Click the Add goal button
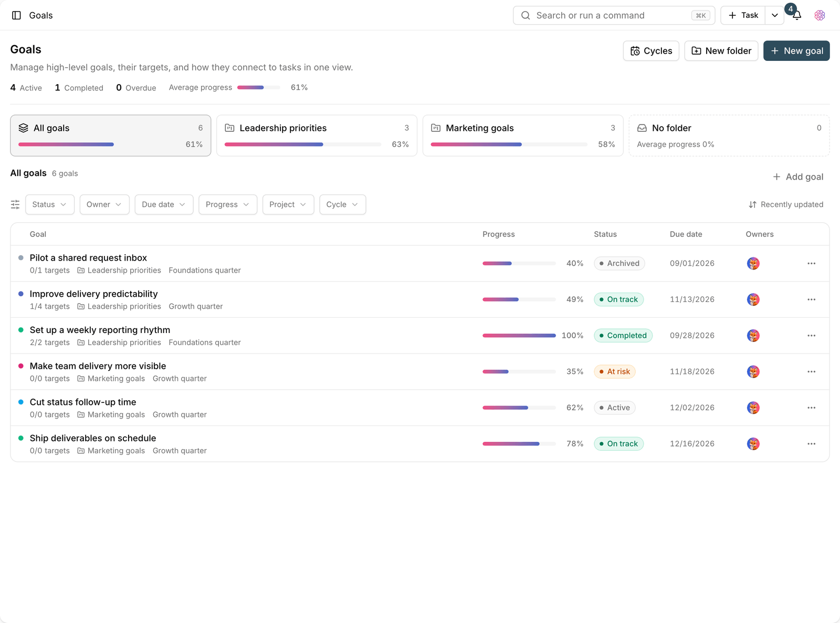 tap(798, 177)
